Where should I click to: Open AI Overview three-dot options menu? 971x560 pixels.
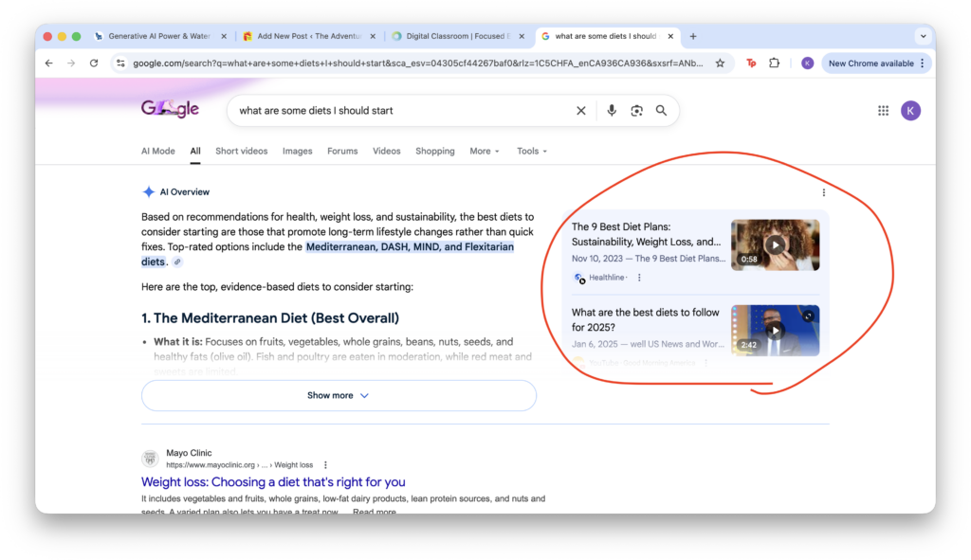point(823,192)
